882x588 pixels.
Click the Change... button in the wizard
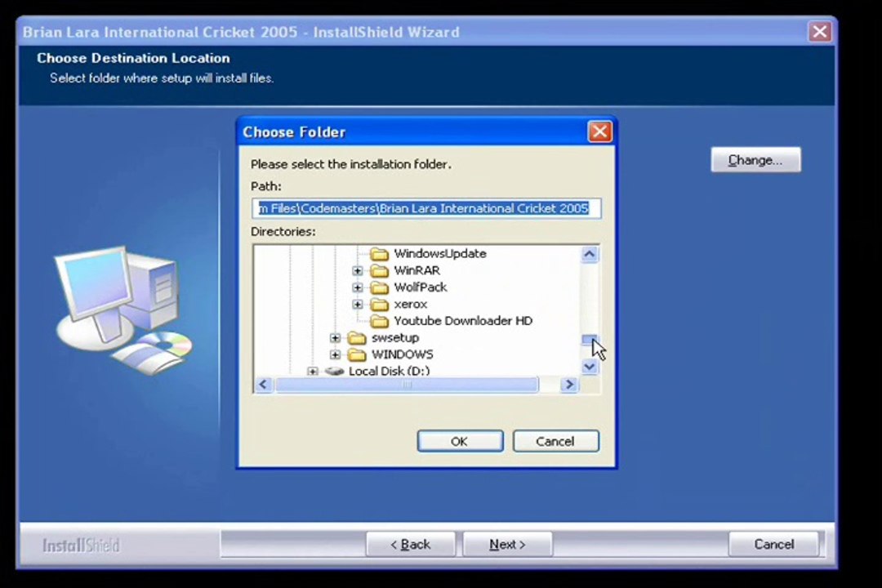(x=755, y=160)
